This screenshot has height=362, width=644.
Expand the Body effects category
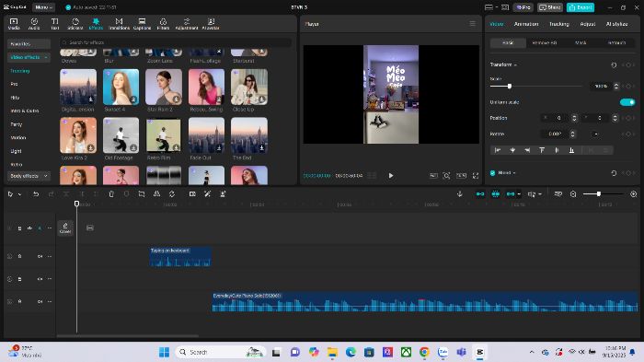coord(46,176)
